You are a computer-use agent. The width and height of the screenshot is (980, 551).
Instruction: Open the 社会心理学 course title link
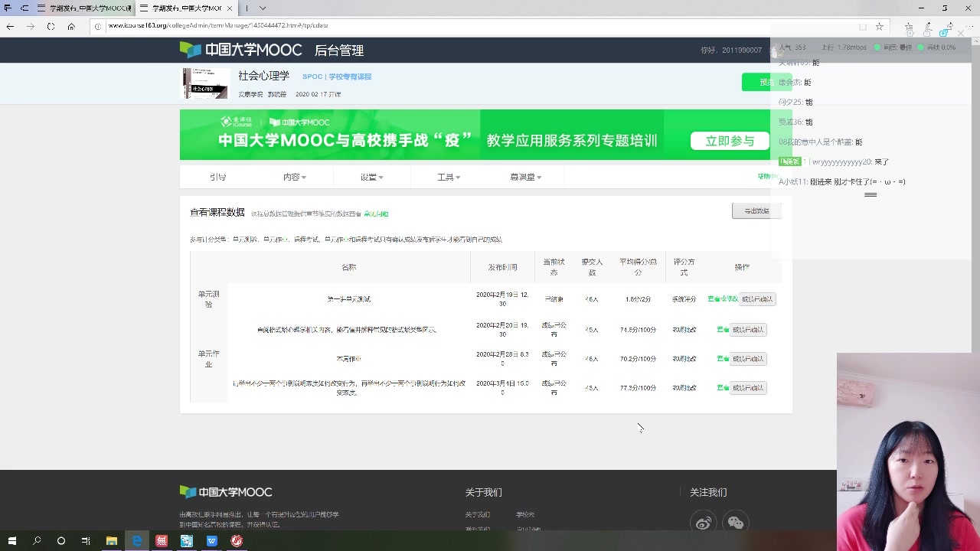(263, 76)
